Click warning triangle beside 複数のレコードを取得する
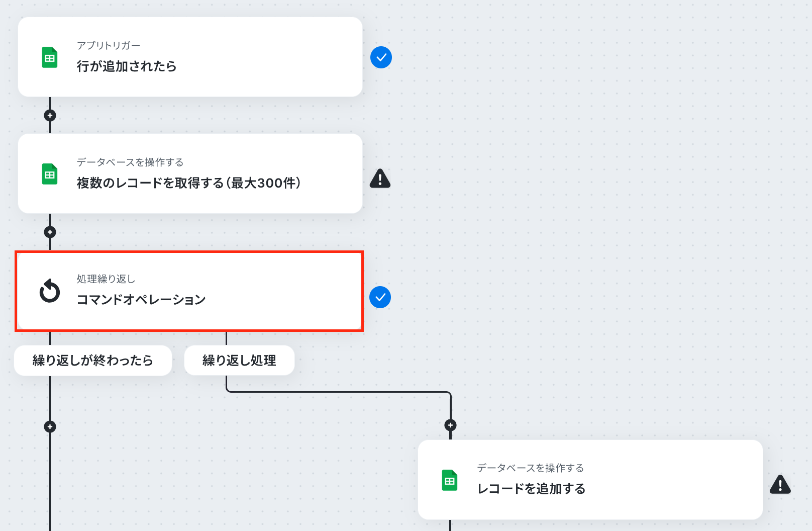 click(380, 179)
